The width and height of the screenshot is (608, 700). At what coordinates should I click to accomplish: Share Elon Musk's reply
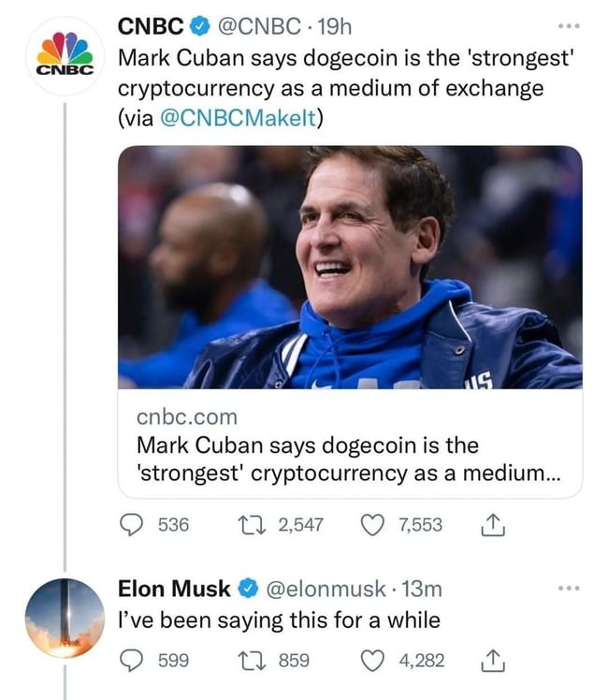492,661
